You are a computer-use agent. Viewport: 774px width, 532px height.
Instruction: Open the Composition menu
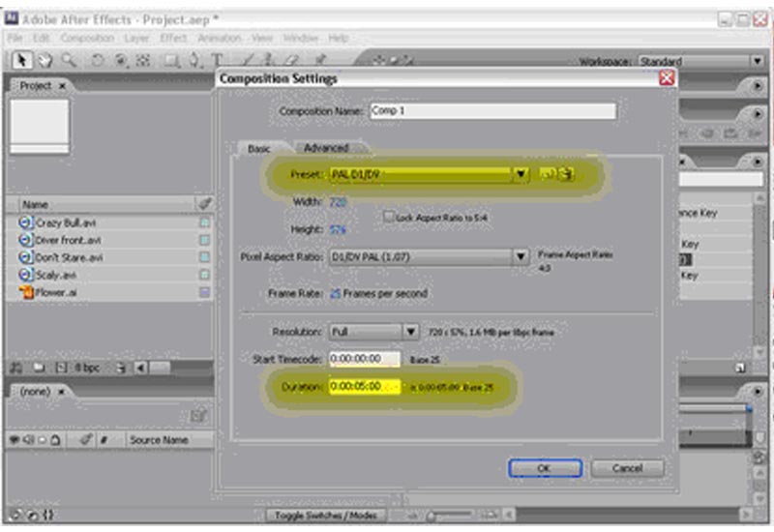pyautogui.click(x=87, y=38)
